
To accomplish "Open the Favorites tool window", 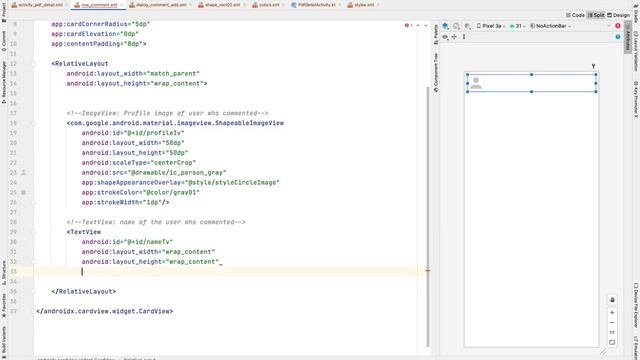I will (4, 306).
